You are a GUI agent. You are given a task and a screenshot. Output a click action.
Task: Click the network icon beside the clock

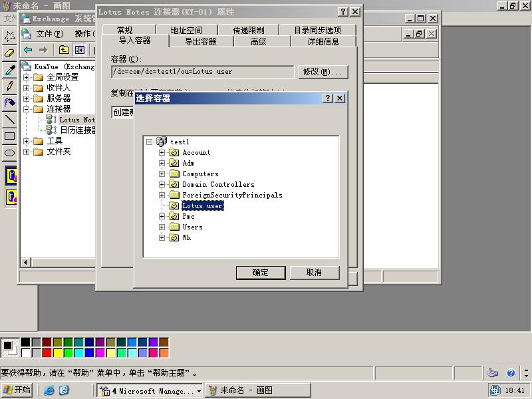point(495,390)
